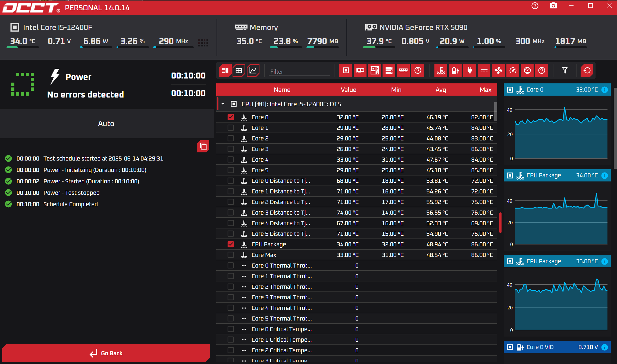
Task: Filter temperature sensors icon
Action: (x=441, y=71)
